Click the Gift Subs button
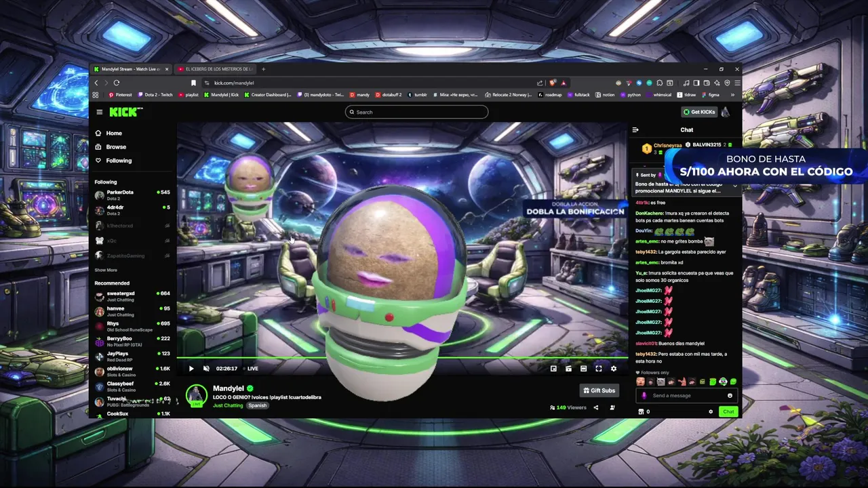868x488 pixels. click(599, 390)
